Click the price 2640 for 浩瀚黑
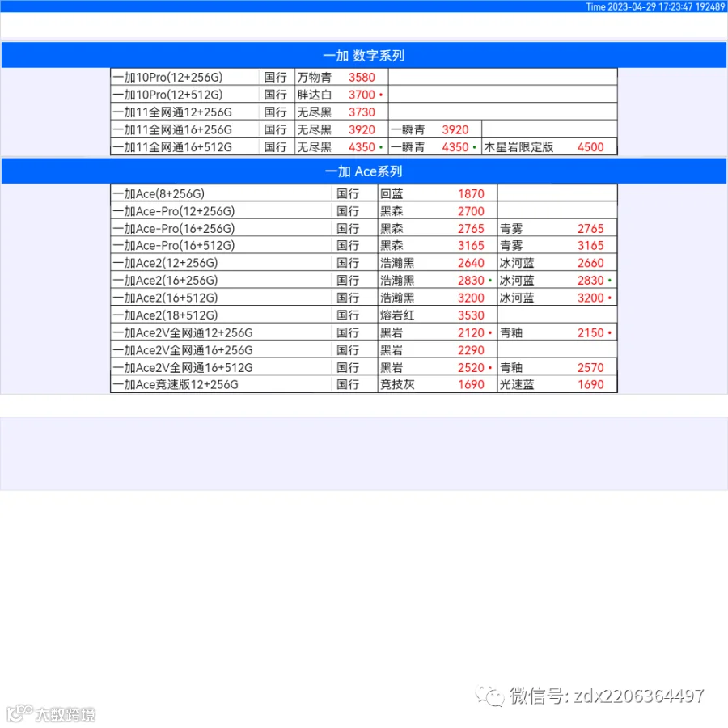Screen dimensions: 728x728 pos(471,263)
